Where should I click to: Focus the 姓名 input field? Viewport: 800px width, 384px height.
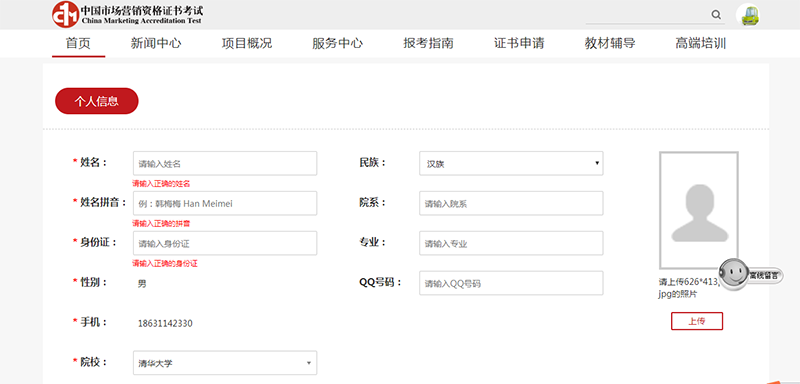point(225,163)
